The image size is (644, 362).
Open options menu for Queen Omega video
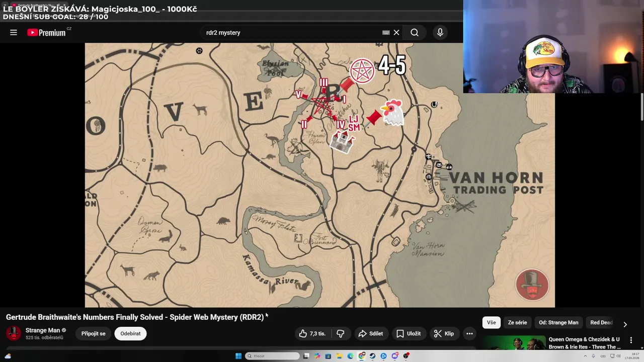coord(631,340)
